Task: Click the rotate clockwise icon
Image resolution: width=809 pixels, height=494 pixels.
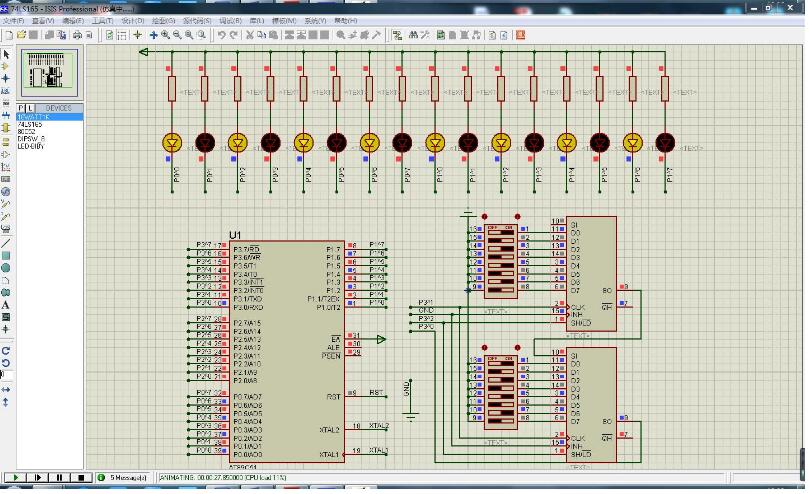Action: coord(6,351)
